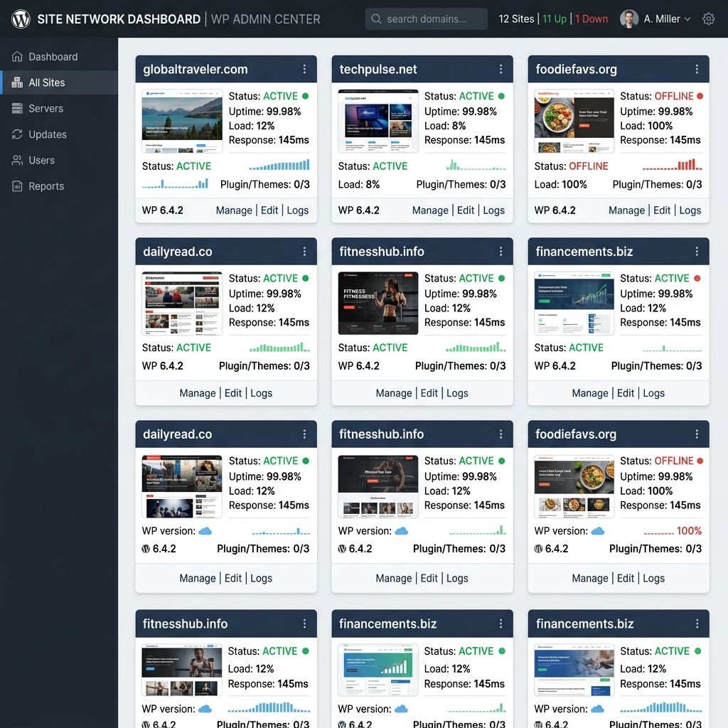The height and width of the screenshot is (728, 728).
Task: Open three-dot options on first dailyread.co card
Action: pos(304,252)
